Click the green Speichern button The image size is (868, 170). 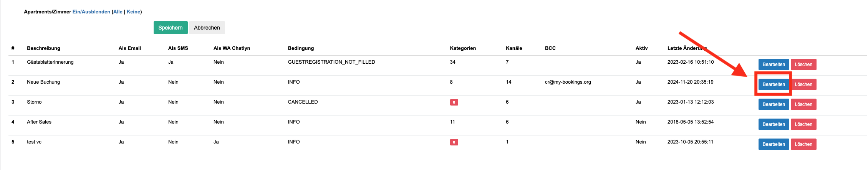[171, 28]
